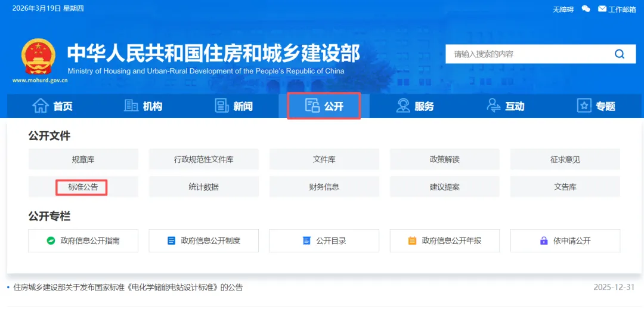This screenshot has height=309, width=644.
Task: Open 征求意见
Action: click(x=565, y=159)
